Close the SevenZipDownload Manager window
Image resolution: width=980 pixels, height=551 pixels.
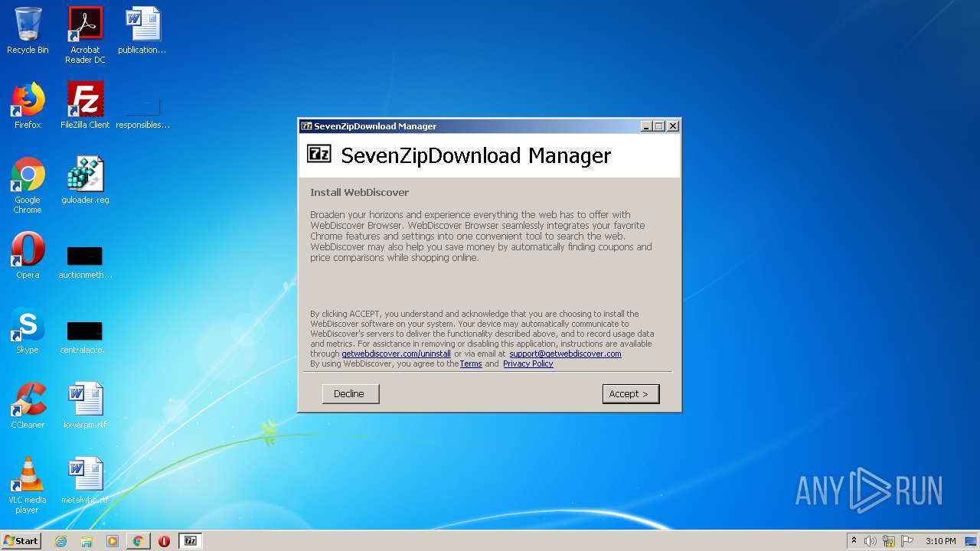point(673,126)
